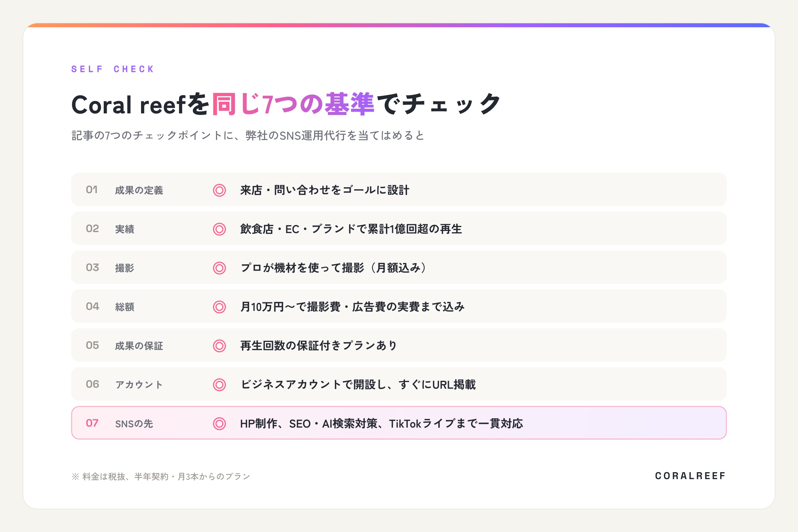798x532 pixels.
Task: Click the number 04
Action: pos(92,306)
